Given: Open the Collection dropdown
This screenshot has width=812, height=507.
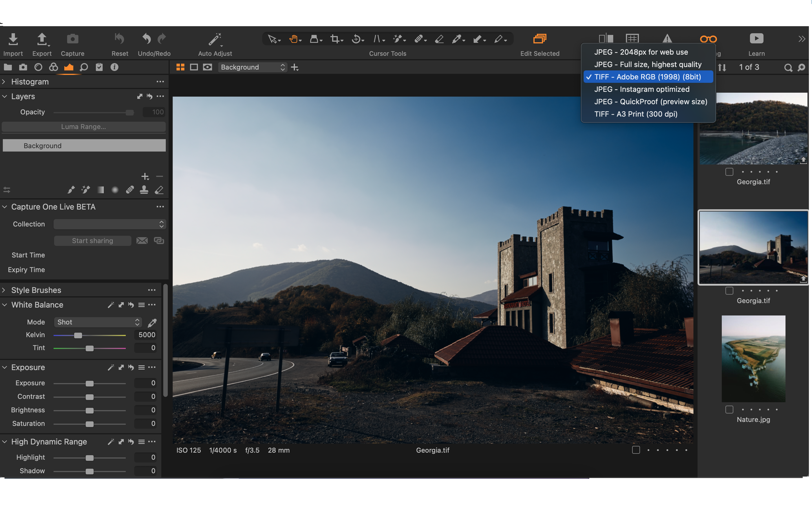Looking at the screenshot, I should point(110,224).
